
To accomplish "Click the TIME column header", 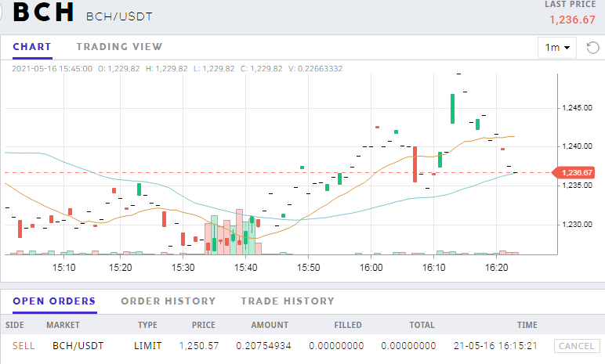I will [527, 325].
